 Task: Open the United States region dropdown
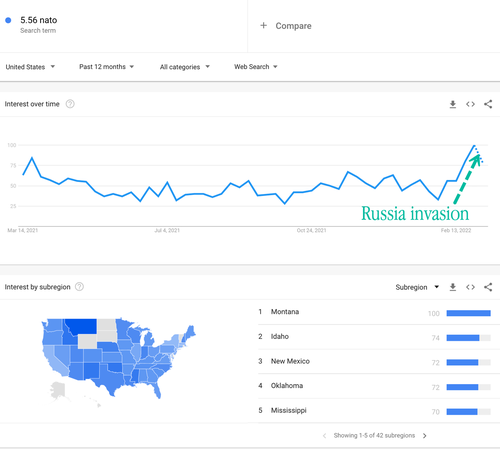30,67
